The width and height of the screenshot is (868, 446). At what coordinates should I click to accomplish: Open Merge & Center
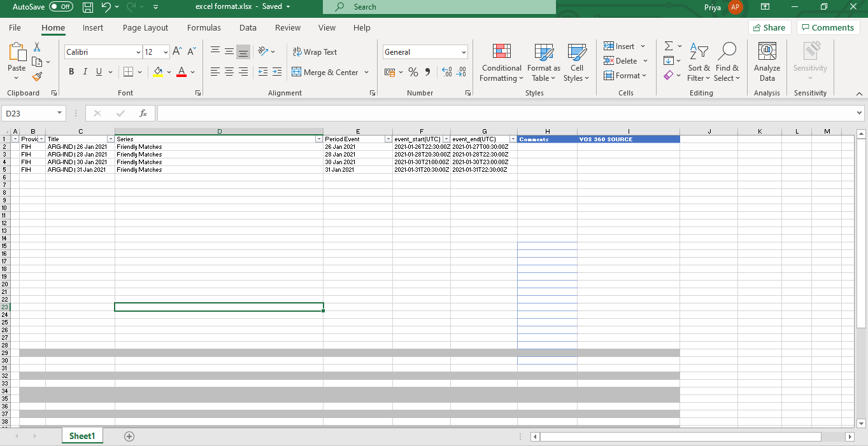(x=326, y=72)
